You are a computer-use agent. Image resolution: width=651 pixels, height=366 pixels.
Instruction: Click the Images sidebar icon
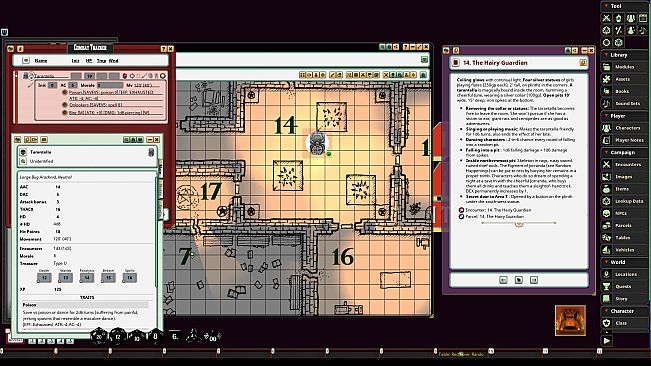[x=607, y=177]
